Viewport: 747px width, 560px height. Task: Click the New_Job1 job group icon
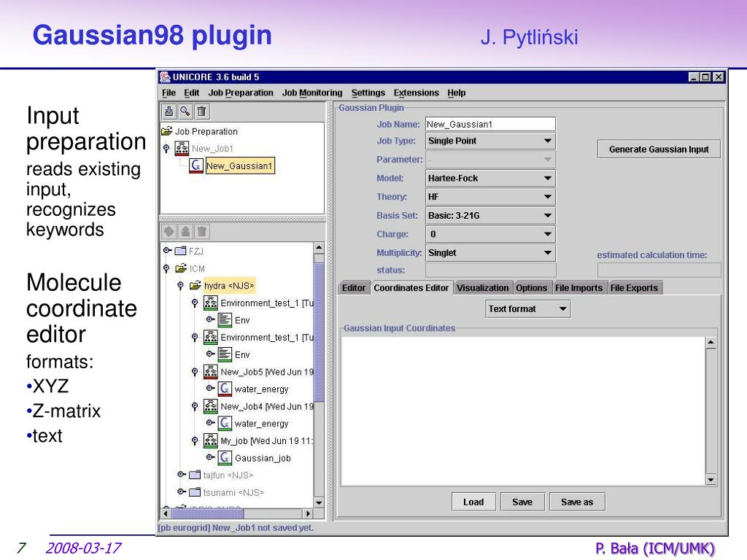coord(182,149)
